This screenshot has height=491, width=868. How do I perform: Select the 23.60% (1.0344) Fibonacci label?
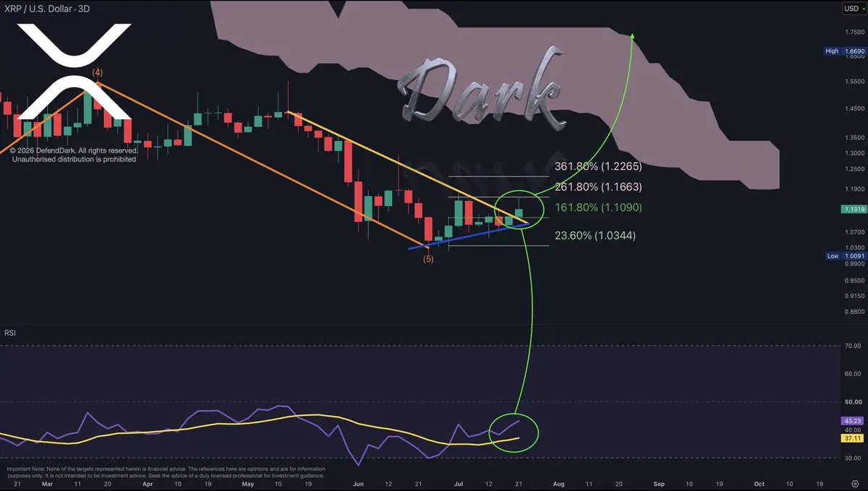(595, 235)
